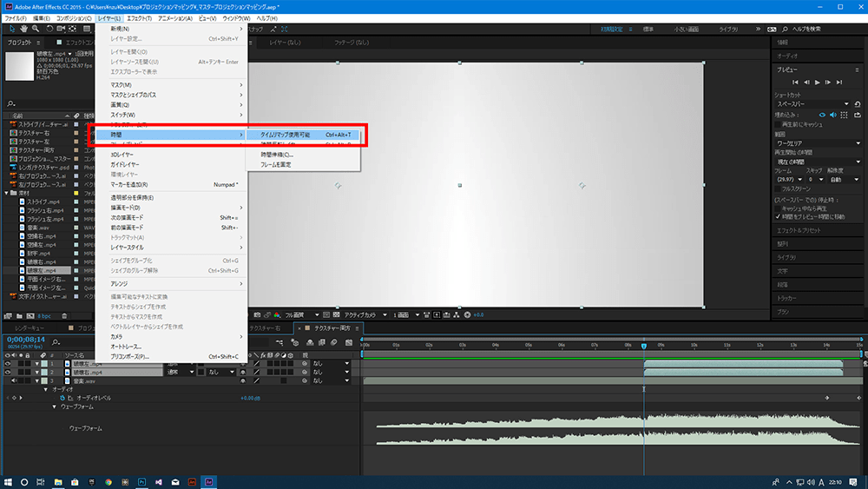Collapse the ウェーブフォーム property group
The width and height of the screenshot is (868, 489).
[54, 406]
